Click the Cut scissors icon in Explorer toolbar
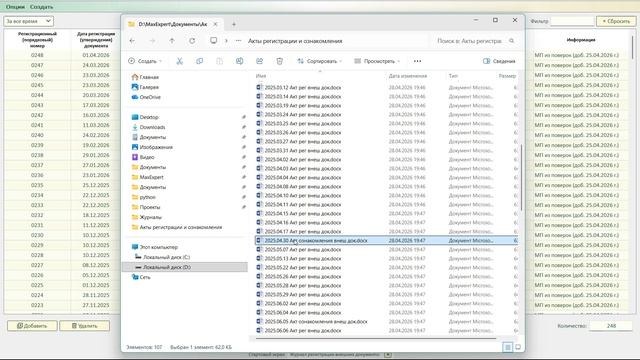This screenshot has width=640, height=360. pyautogui.click(x=180, y=61)
